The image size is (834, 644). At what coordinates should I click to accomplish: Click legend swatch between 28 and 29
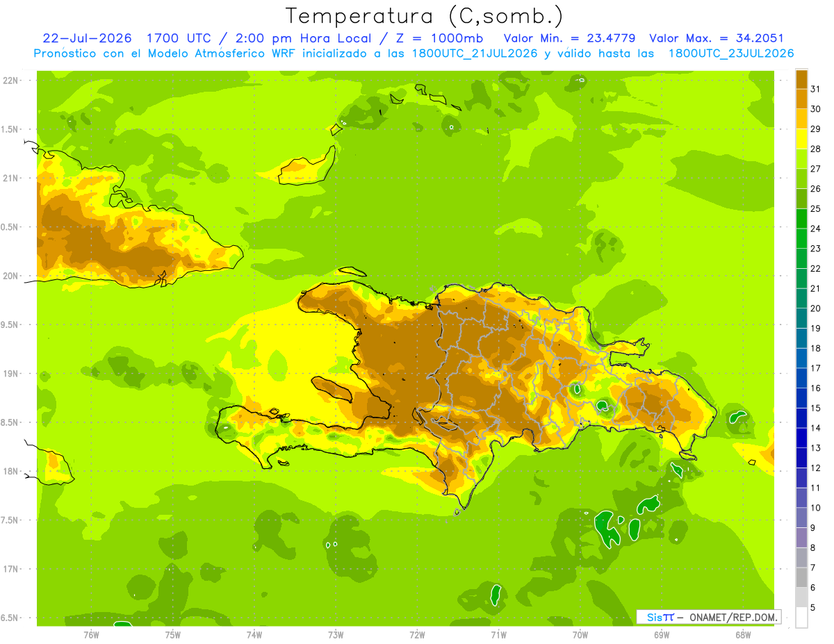[x=801, y=139]
